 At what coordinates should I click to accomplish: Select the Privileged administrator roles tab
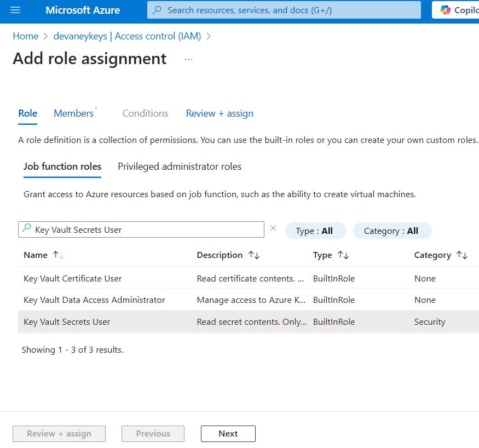click(x=180, y=166)
